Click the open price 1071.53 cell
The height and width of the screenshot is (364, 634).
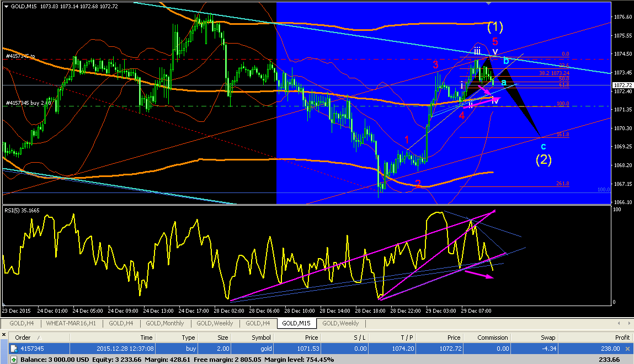point(308,349)
